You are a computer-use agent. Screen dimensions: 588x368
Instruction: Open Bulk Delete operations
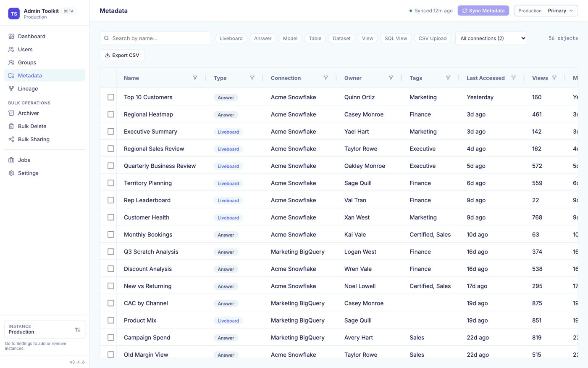45,126
